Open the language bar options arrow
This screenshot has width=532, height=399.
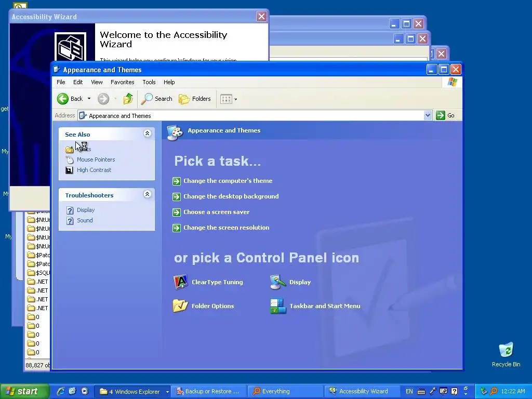click(x=465, y=394)
